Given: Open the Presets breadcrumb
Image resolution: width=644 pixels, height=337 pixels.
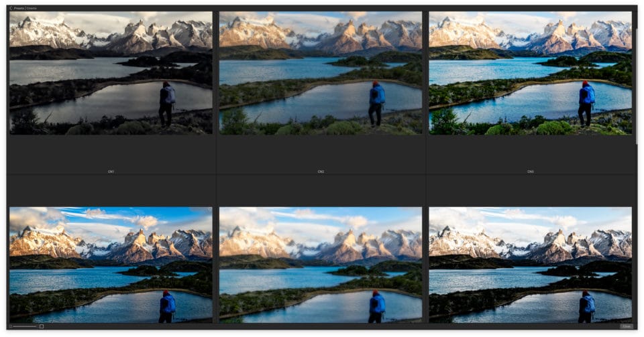Looking at the screenshot, I should pyautogui.click(x=19, y=8).
